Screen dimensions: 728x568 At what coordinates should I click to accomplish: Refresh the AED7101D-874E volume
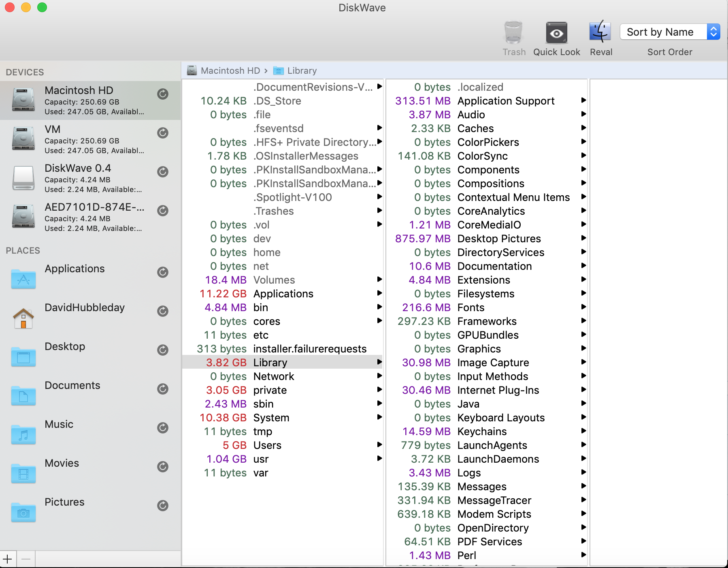(163, 211)
